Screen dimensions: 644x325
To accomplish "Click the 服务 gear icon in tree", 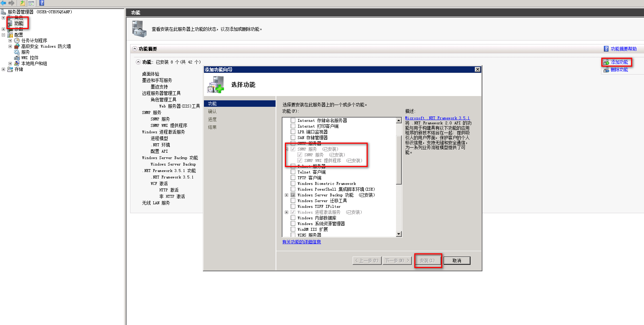I will coord(17,52).
